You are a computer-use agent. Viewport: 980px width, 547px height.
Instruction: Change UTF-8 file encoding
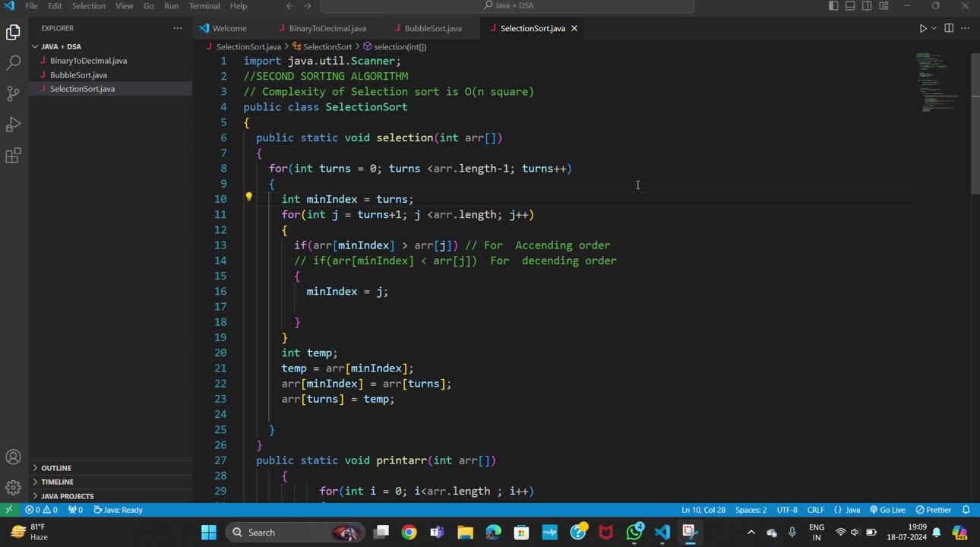(787, 510)
